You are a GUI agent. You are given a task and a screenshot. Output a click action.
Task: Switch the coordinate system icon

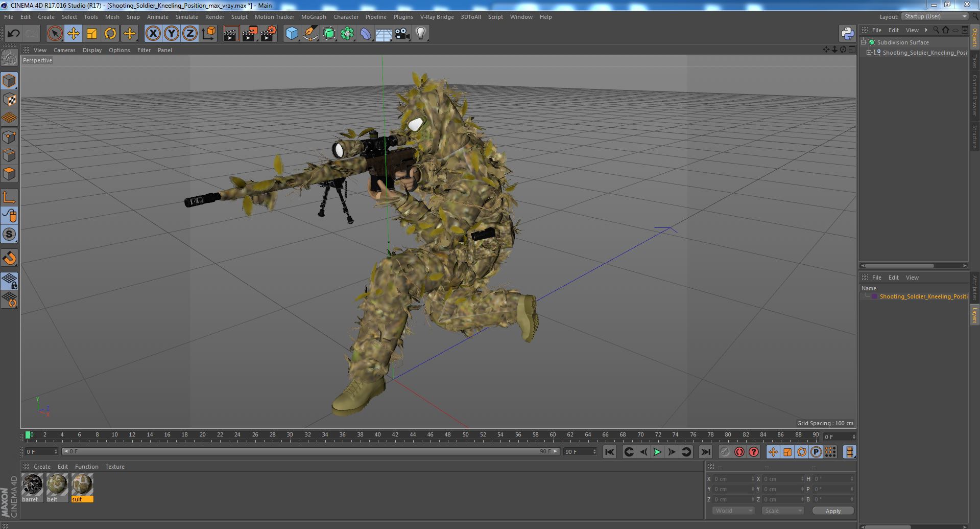click(x=209, y=34)
